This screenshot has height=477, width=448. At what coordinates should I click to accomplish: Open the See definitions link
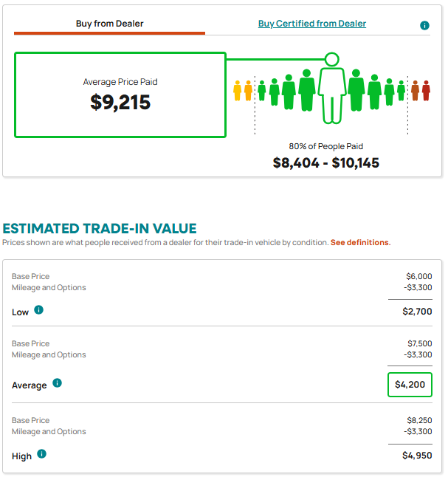360,242
